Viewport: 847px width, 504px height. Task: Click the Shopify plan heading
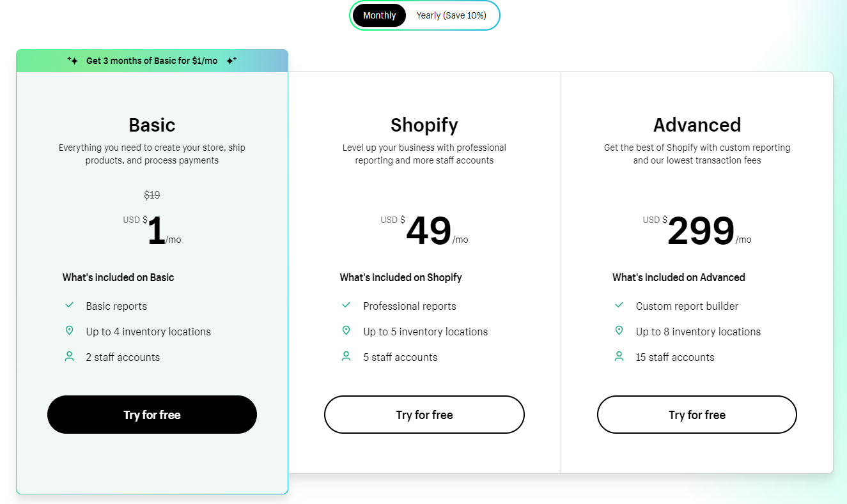424,125
